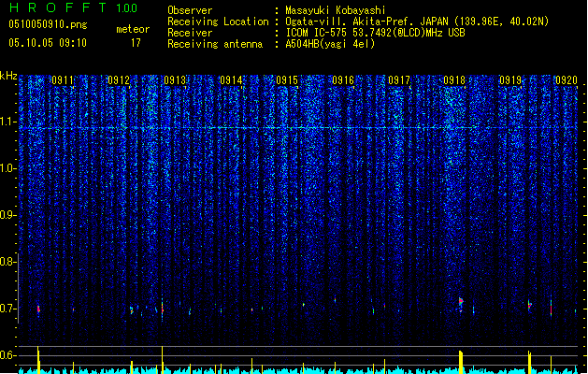Click the 0.9 frequency axis label

click(x=8, y=215)
